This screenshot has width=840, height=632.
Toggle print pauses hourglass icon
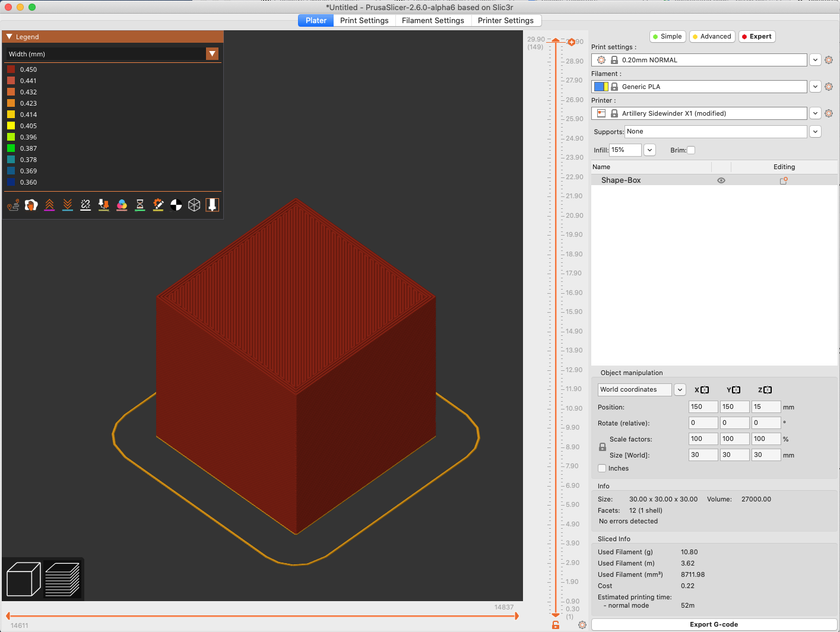tap(140, 205)
